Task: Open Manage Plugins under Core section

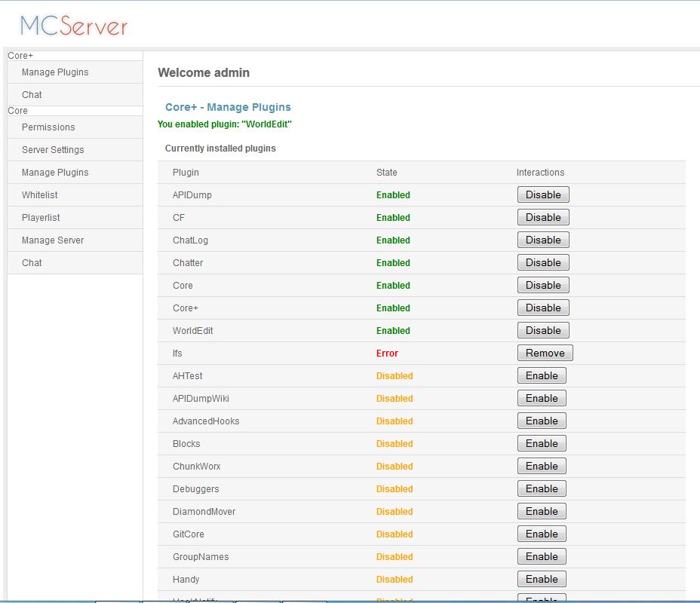Action: (x=55, y=173)
